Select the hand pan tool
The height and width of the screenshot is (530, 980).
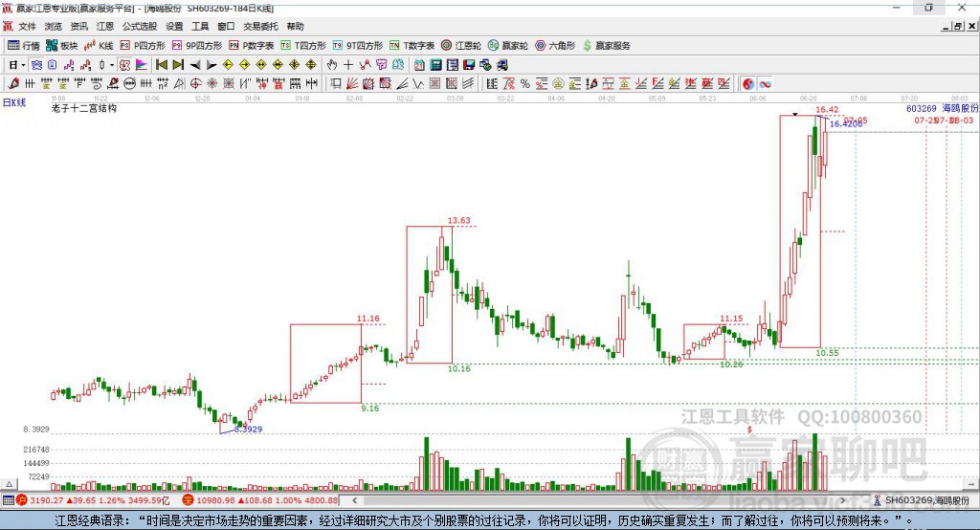tap(332, 65)
